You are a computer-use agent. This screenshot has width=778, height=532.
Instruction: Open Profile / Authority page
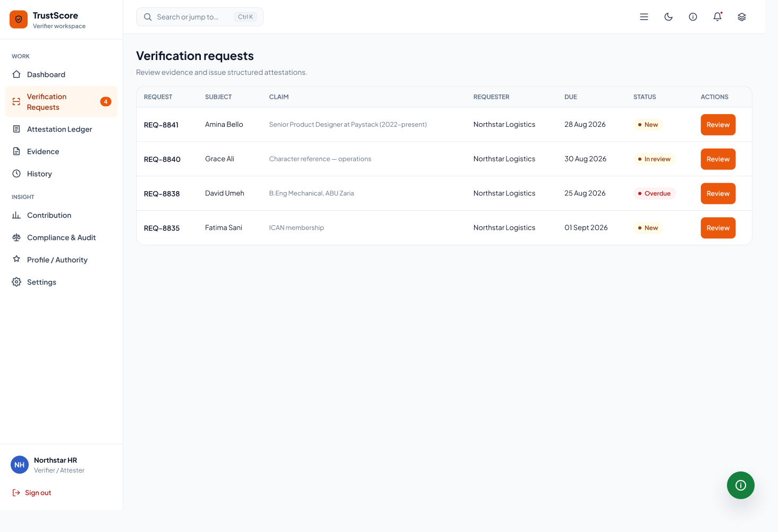pos(61,260)
